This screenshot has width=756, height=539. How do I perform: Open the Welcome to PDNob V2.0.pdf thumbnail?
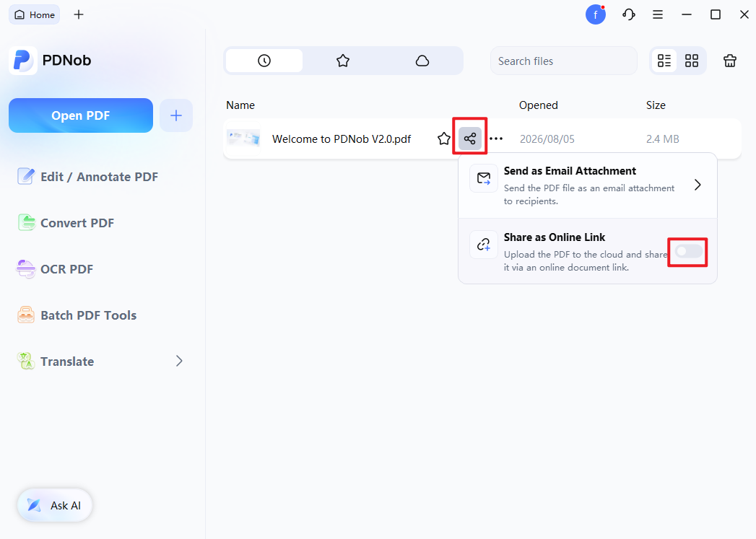pyautogui.click(x=243, y=139)
